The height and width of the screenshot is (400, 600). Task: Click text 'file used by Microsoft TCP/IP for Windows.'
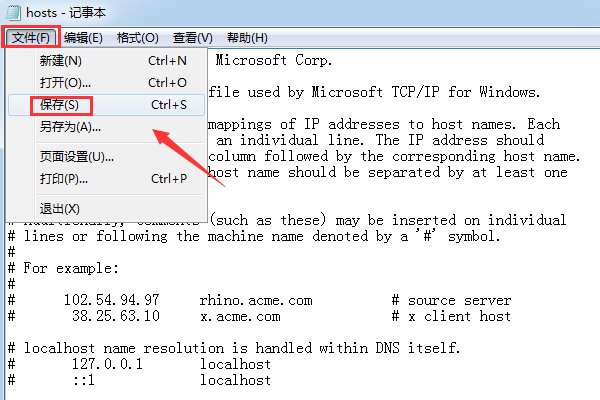coord(374,92)
